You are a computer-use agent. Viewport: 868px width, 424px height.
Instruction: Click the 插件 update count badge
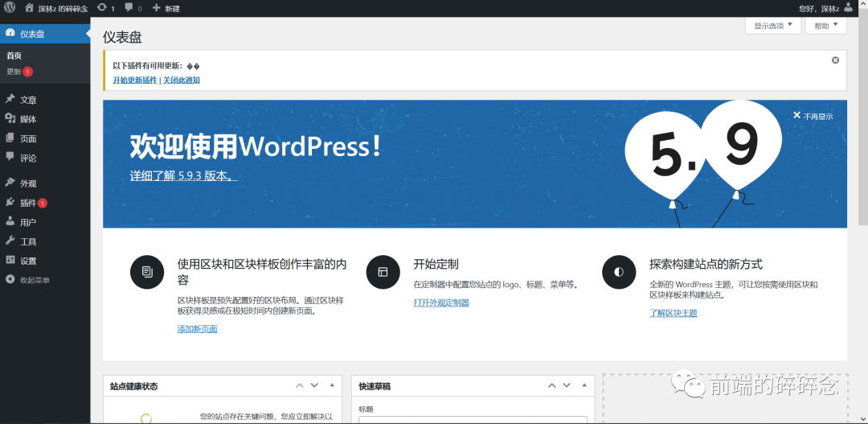(x=43, y=203)
